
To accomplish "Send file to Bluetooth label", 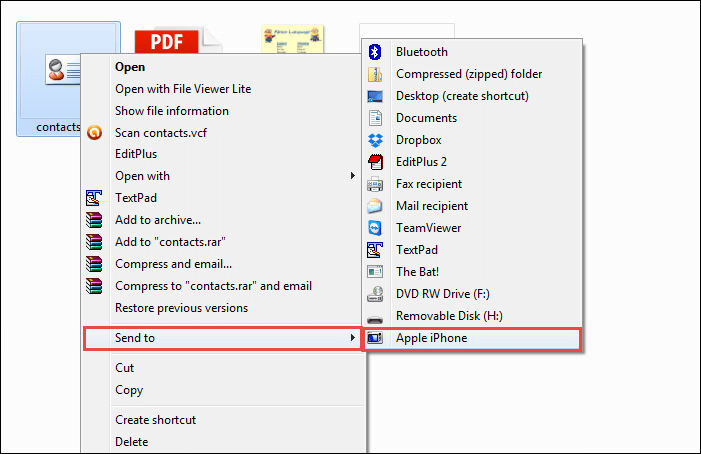I will pos(422,52).
